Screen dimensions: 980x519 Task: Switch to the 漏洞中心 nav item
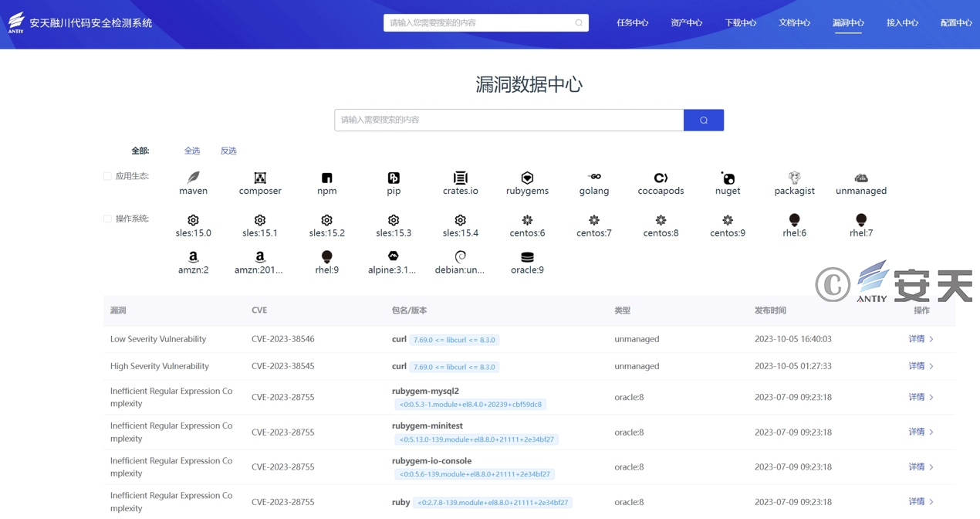tap(848, 23)
